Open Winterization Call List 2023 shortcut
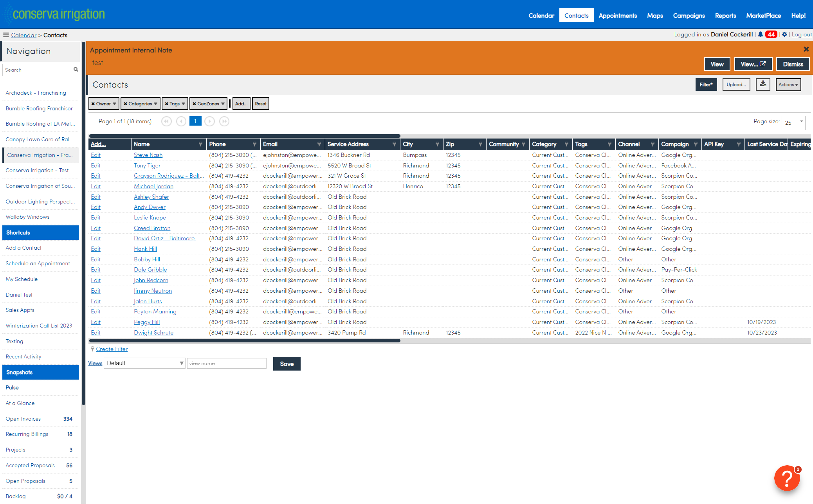 (x=40, y=326)
